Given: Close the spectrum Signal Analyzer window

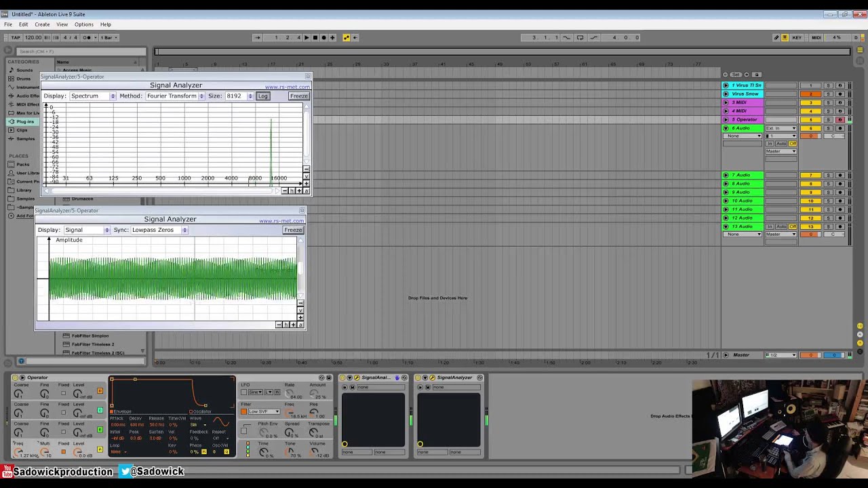Looking at the screenshot, I should coord(308,77).
